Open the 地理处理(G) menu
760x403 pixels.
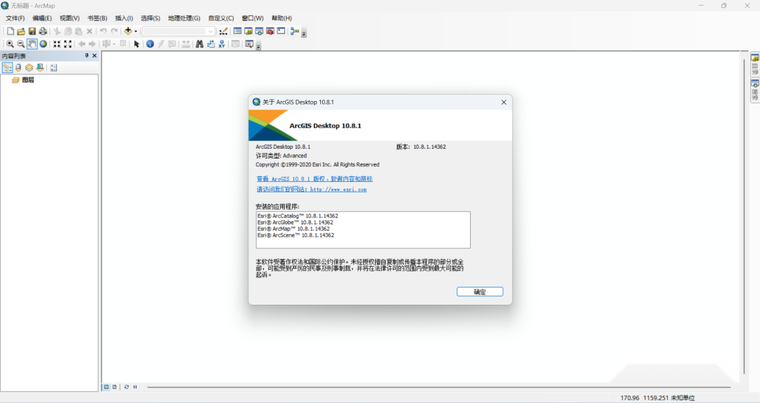pyautogui.click(x=184, y=18)
